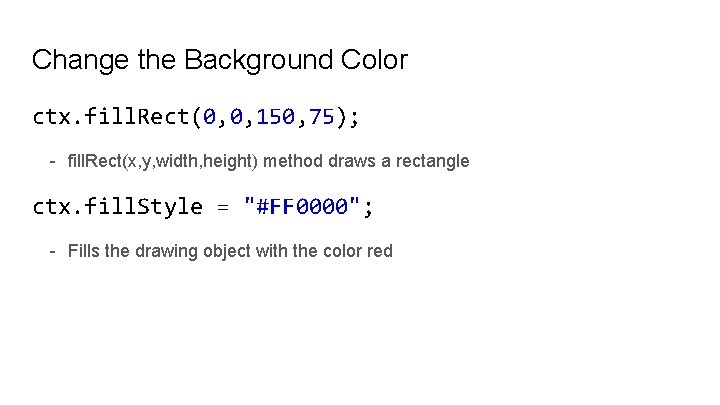Click the number 150 in fillRect call

276,117
